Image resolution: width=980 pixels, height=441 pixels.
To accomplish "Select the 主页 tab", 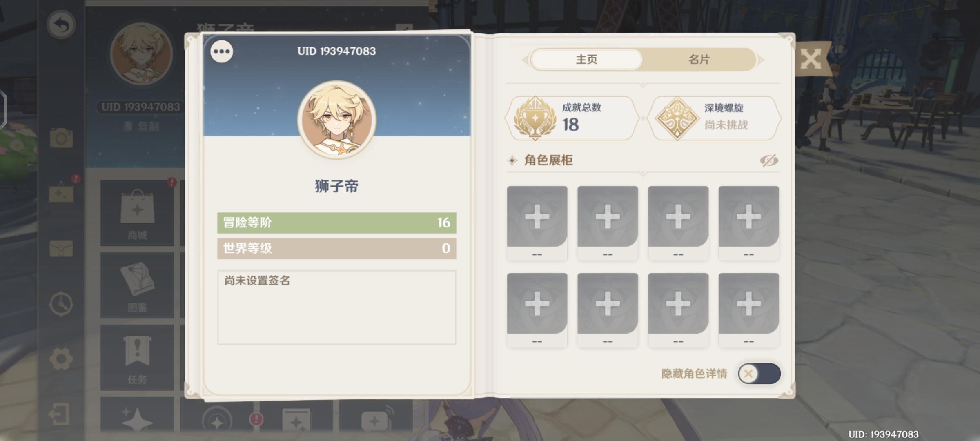I will [586, 60].
